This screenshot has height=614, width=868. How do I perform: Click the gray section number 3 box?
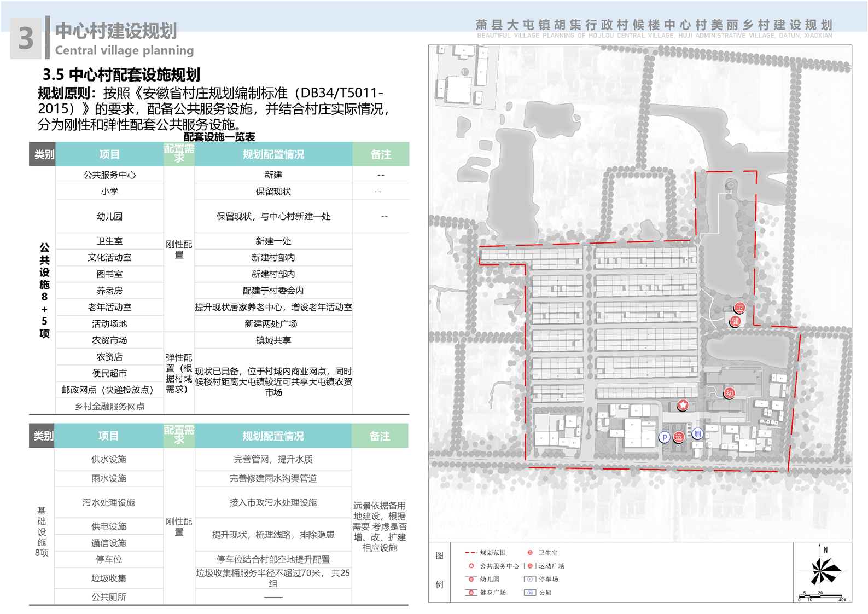click(26, 39)
